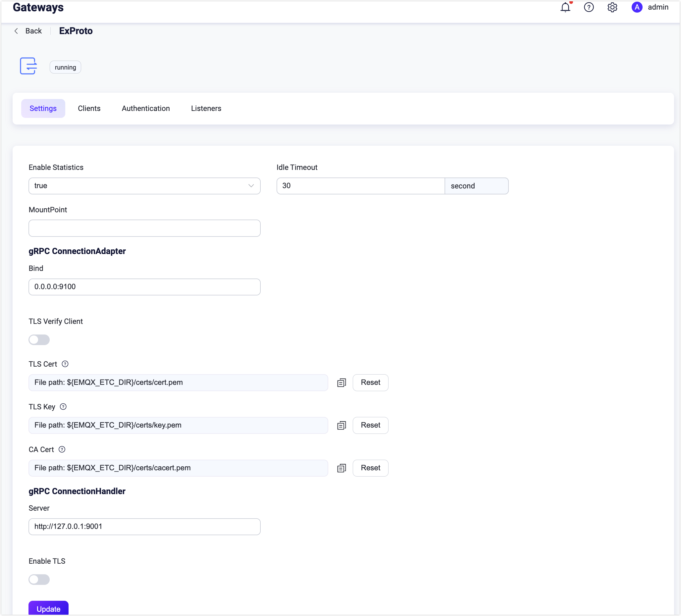681x616 pixels.
Task: Click the ExProto gateway icon
Action: point(28,66)
